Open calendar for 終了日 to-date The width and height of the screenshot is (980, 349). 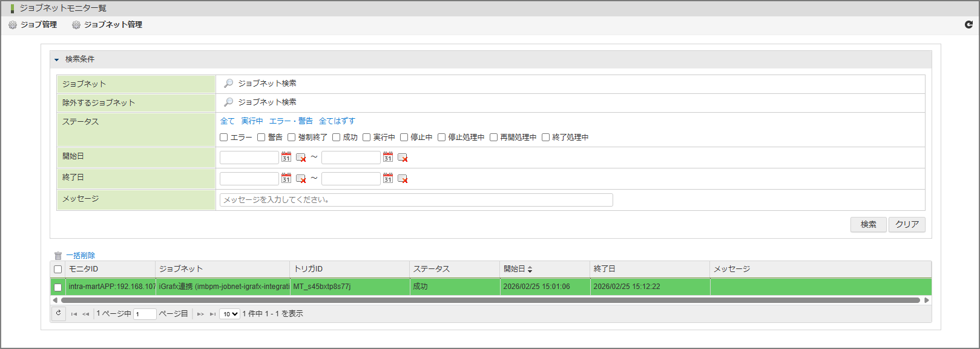tap(388, 179)
